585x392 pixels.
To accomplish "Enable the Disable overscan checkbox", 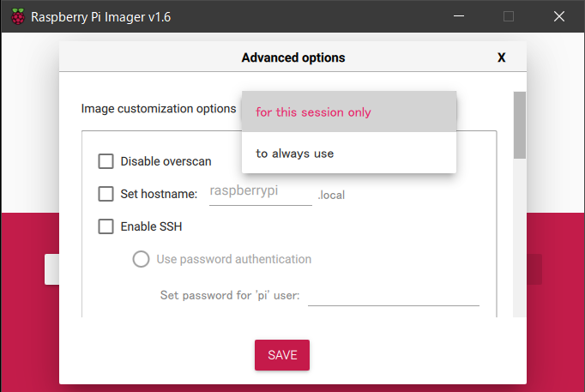I will pyautogui.click(x=106, y=161).
